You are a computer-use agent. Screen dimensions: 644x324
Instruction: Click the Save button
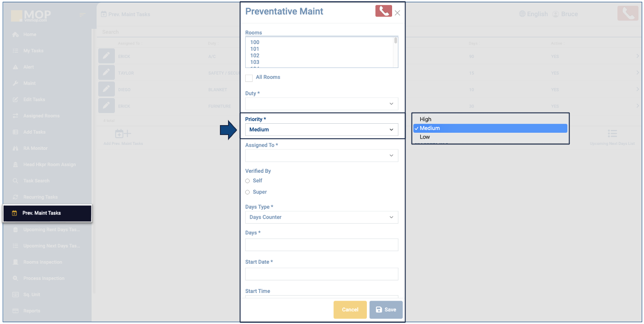pos(386,310)
